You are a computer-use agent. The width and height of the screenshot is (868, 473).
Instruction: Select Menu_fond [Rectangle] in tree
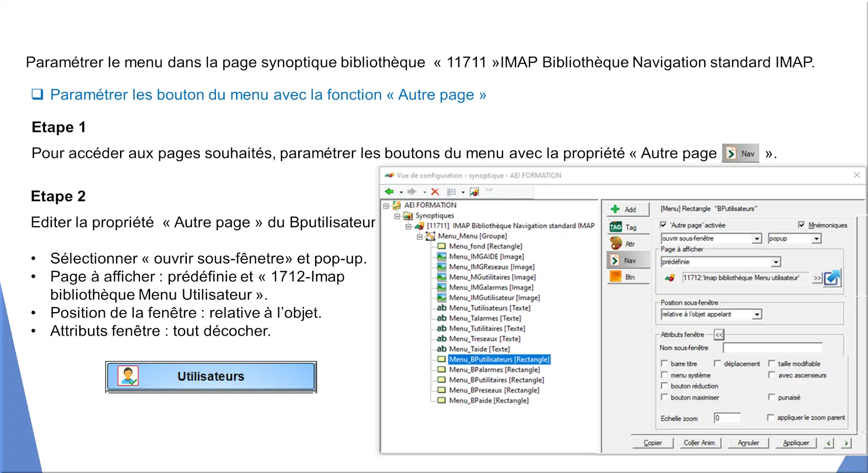(486, 246)
